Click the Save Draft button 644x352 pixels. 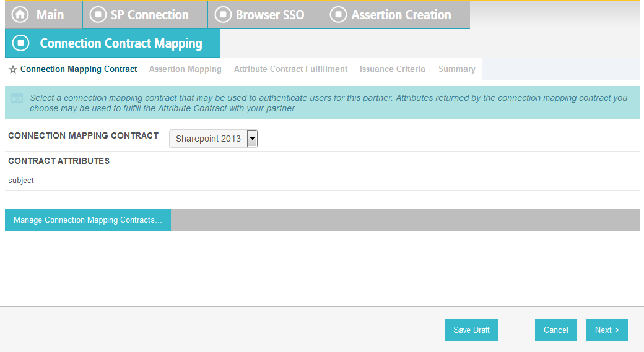coord(471,330)
